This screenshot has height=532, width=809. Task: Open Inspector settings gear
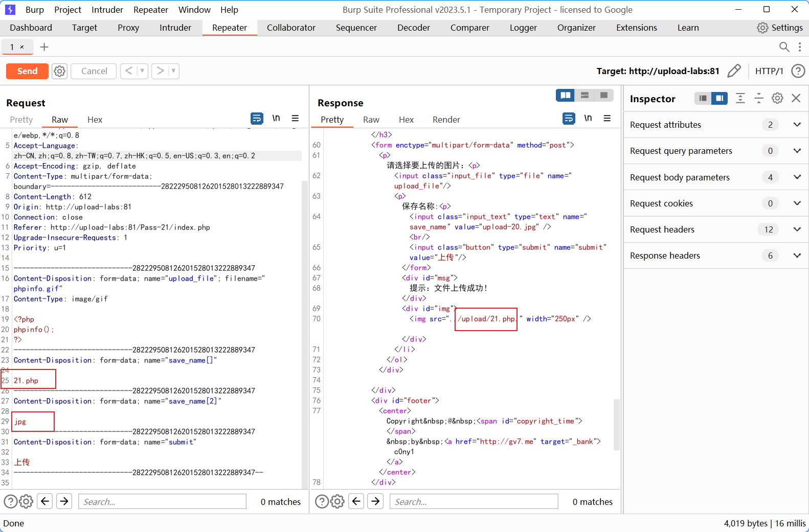point(777,98)
